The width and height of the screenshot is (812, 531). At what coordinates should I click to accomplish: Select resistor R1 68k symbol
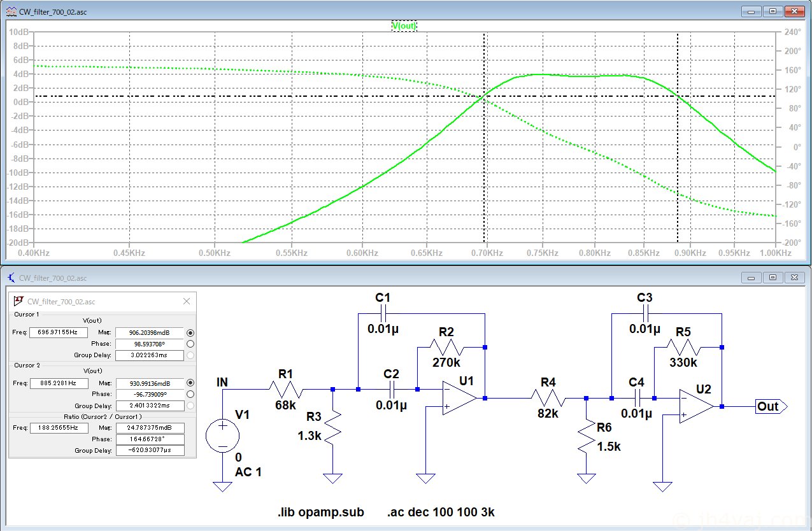point(286,389)
